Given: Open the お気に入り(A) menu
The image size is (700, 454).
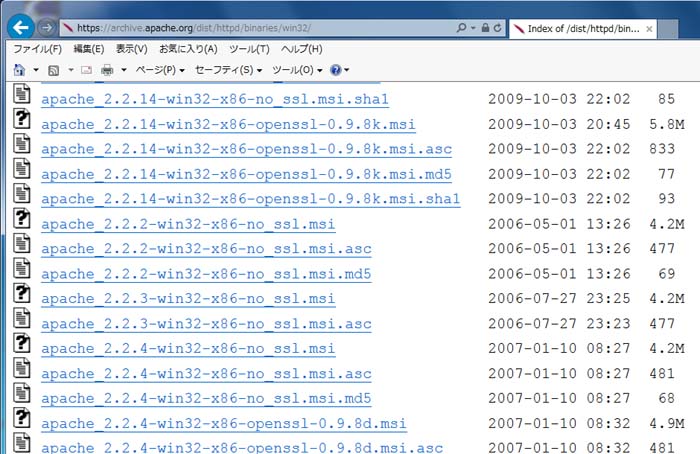Looking at the screenshot, I should pyautogui.click(x=188, y=49).
